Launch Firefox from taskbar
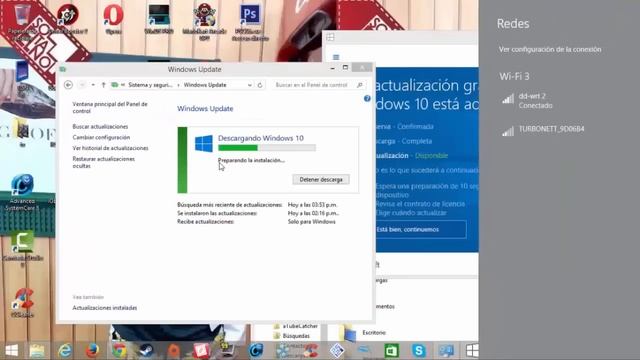 pos(92,350)
